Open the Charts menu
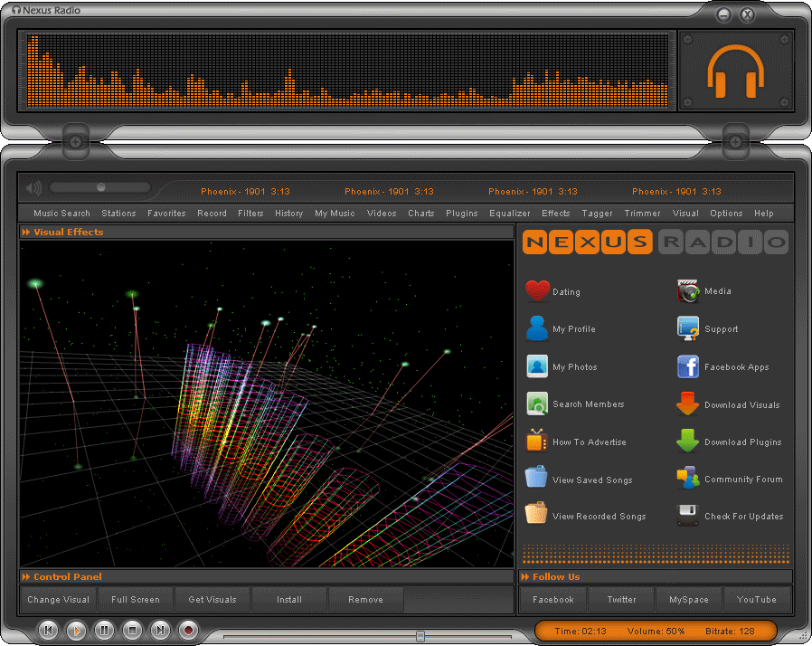The width and height of the screenshot is (812, 646). 421,213
